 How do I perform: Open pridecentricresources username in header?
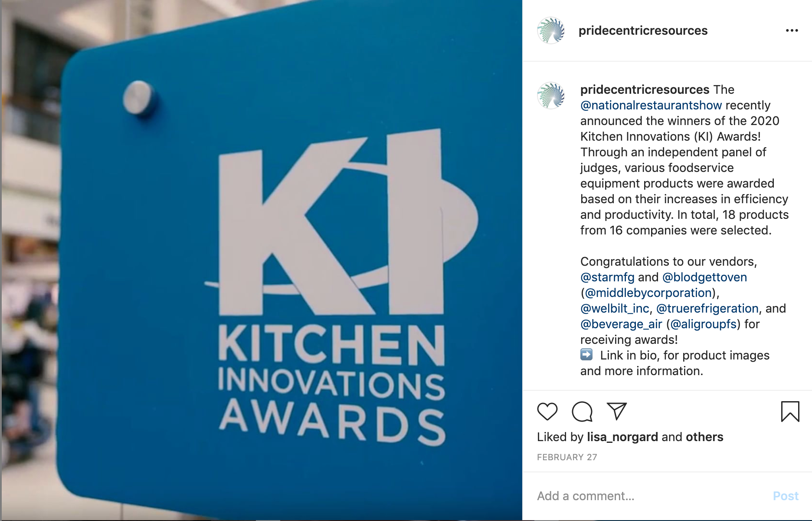pos(643,30)
